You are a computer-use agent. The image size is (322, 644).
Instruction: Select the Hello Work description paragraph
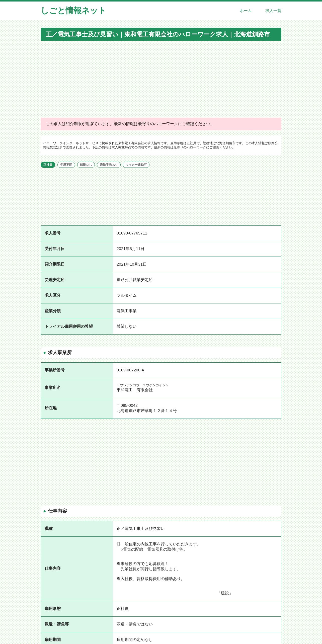160,145
